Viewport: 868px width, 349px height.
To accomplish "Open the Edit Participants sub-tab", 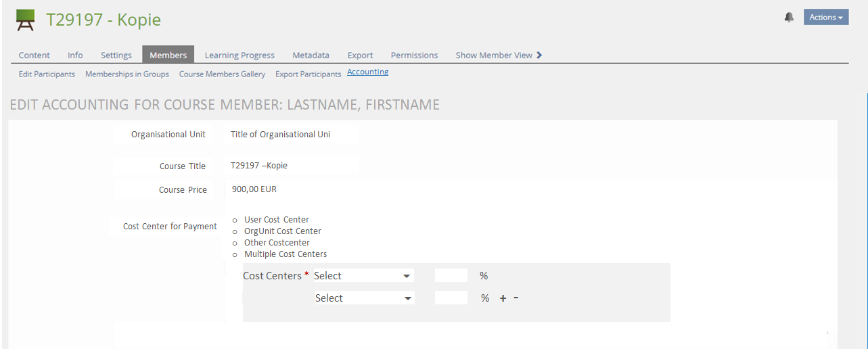I will pos(47,74).
